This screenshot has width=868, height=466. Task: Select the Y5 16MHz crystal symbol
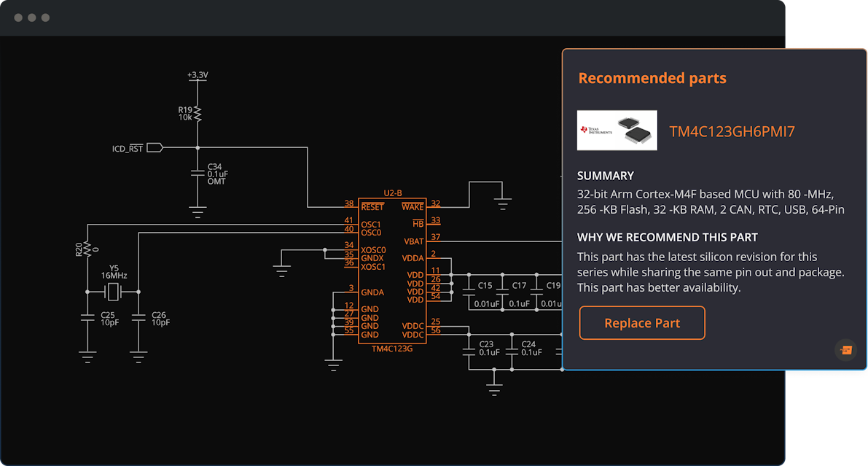pos(112,292)
